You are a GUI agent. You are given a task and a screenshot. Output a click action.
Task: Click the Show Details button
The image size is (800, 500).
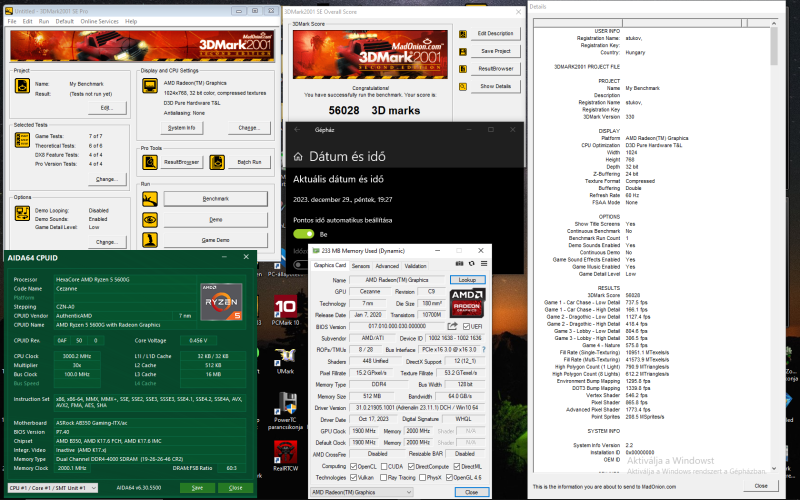(495, 86)
